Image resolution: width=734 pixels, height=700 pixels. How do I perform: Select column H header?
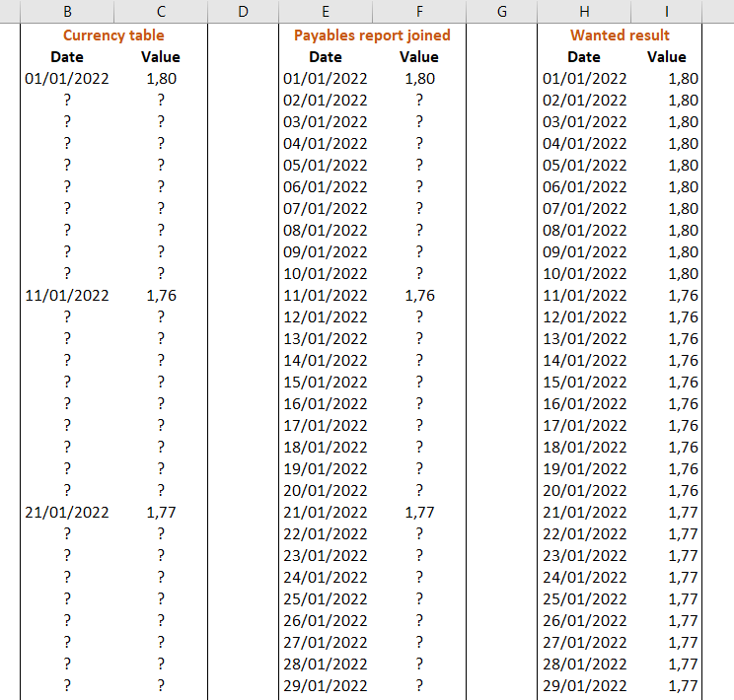click(x=584, y=11)
